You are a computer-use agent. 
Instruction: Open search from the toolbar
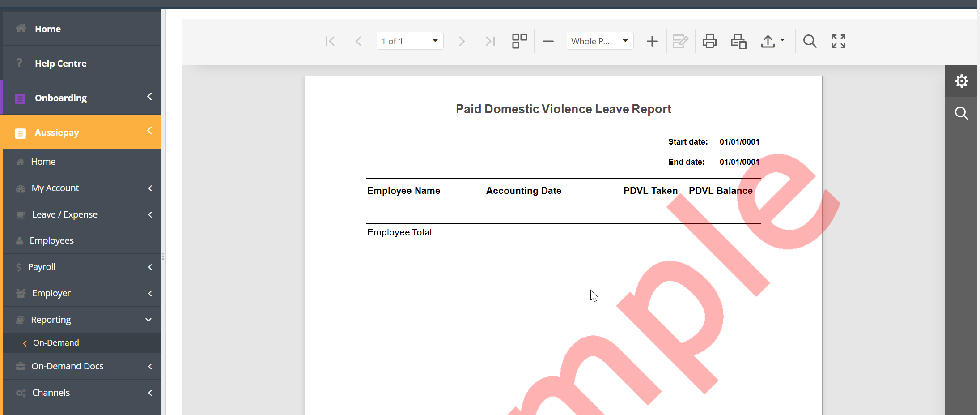(810, 41)
